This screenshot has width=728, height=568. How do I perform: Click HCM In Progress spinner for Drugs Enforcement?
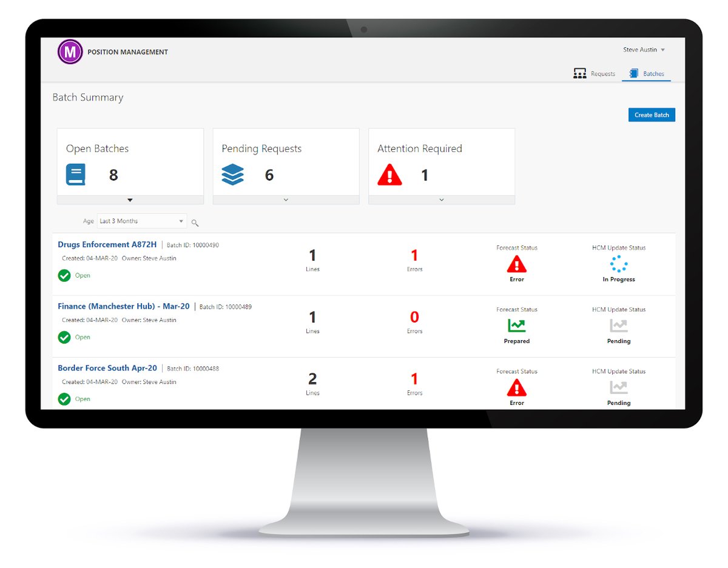click(619, 264)
